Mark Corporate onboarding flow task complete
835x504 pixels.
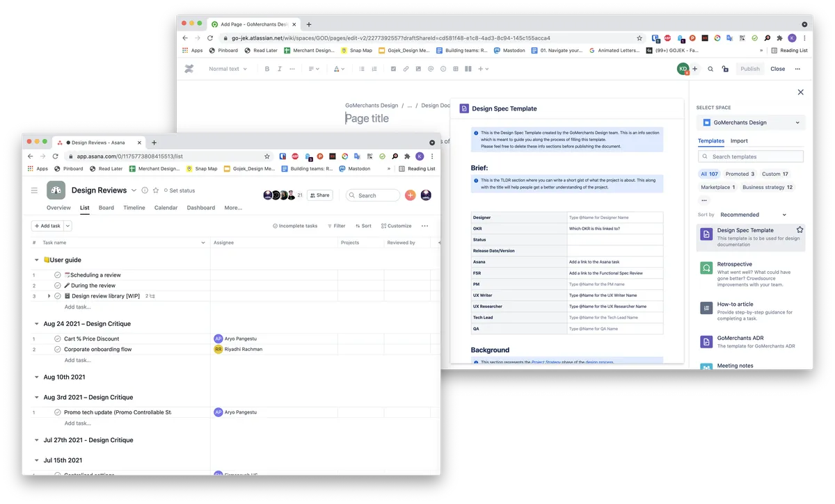(x=58, y=349)
